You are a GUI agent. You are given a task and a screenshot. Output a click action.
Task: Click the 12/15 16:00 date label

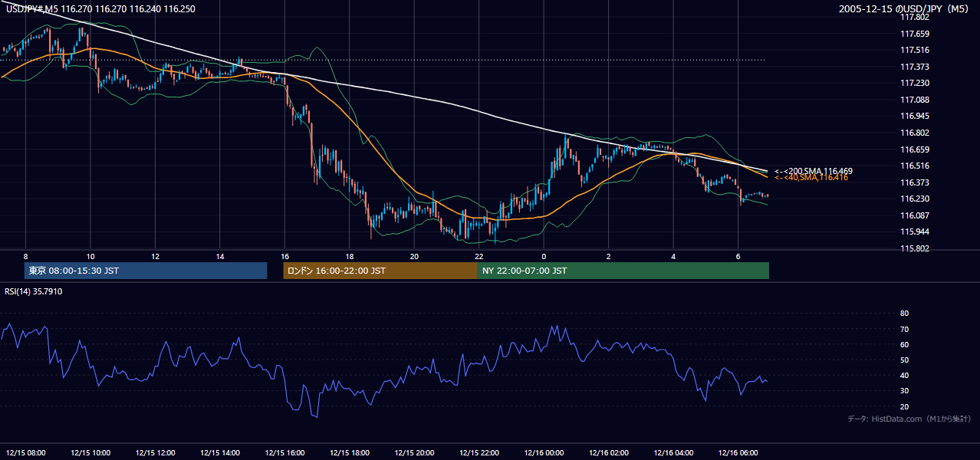[284, 453]
